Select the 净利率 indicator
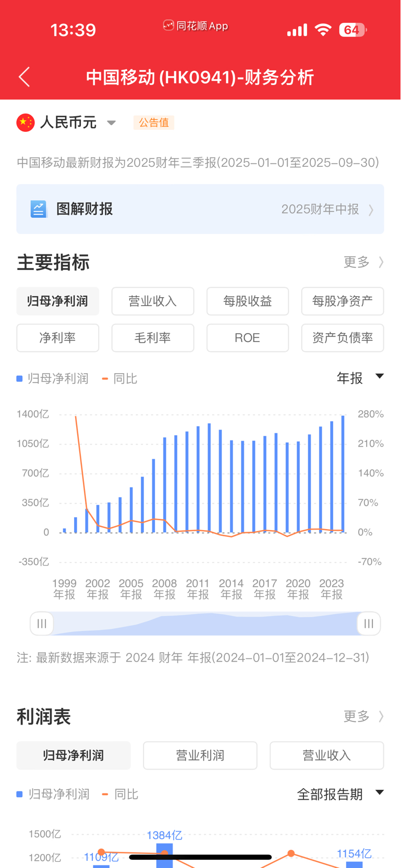401x868 pixels. point(58,338)
